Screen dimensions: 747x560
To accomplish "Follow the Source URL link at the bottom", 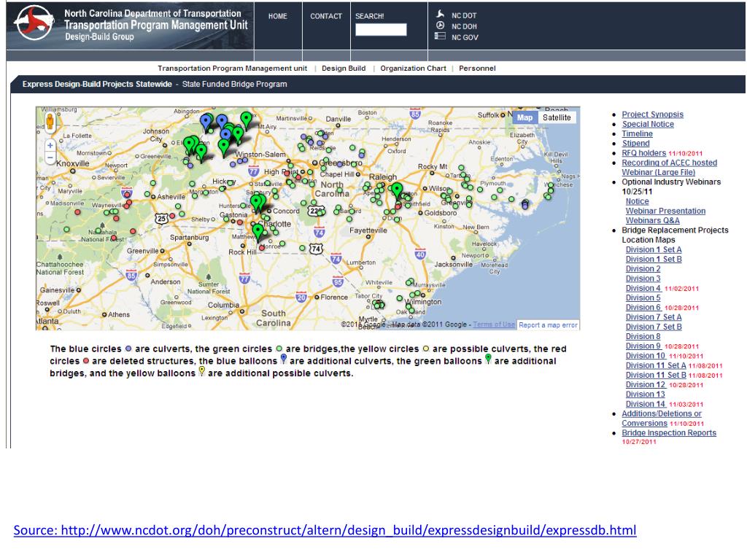I will 325,530.
